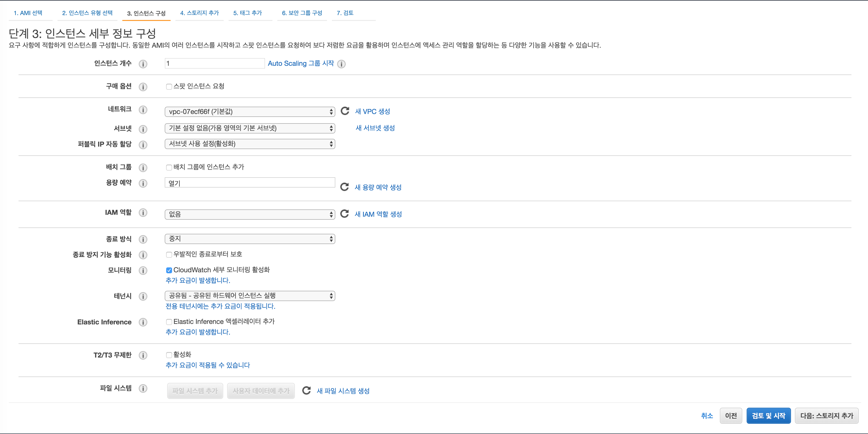
Task: Open info for T2/T3 무제한
Action: point(143,355)
